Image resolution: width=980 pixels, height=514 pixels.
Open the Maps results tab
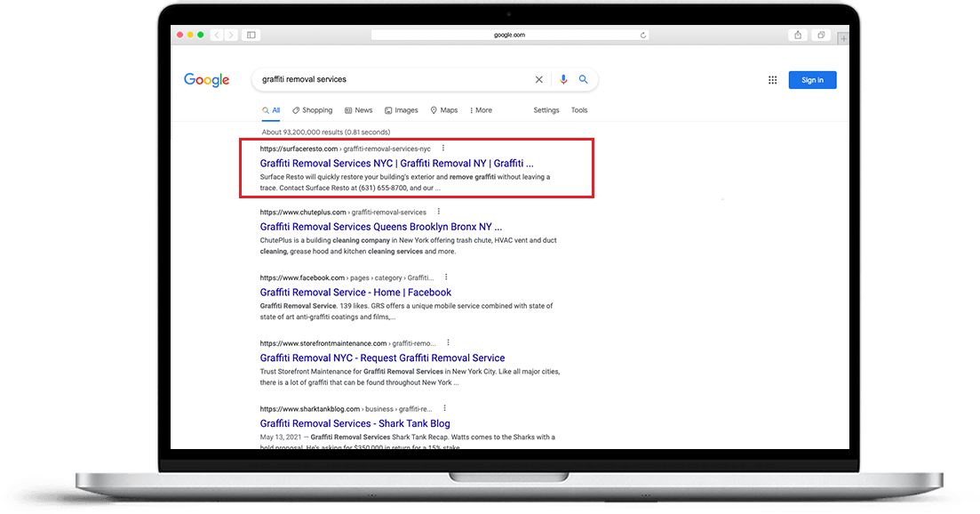pos(444,110)
